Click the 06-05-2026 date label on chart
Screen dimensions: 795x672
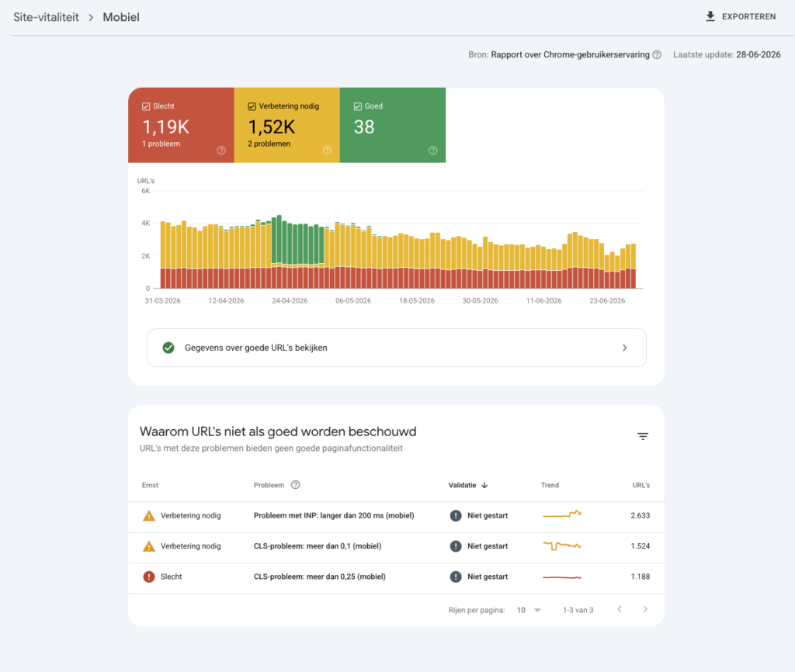click(353, 300)
